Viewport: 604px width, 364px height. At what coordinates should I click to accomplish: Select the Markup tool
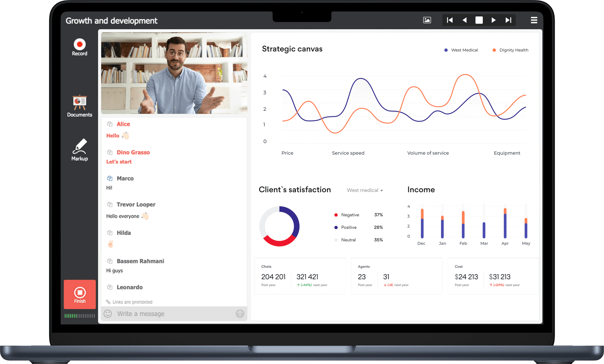[x=79, y=150]
